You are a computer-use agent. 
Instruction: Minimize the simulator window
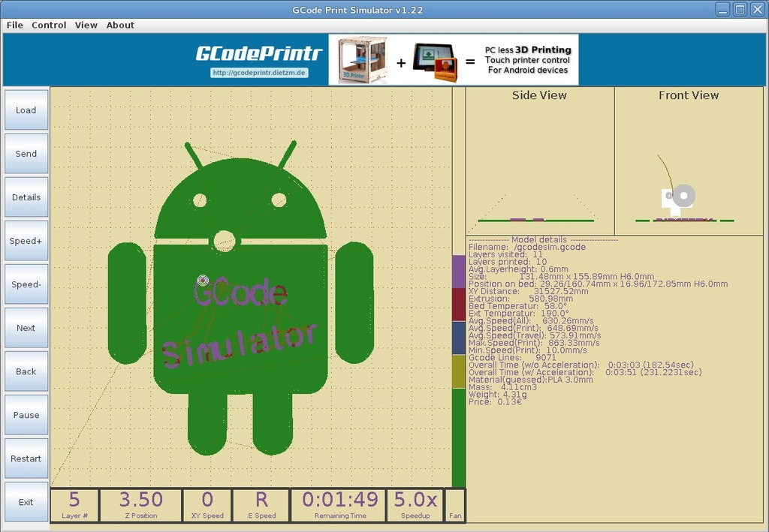pyautogui.click(x=723, y=9)
